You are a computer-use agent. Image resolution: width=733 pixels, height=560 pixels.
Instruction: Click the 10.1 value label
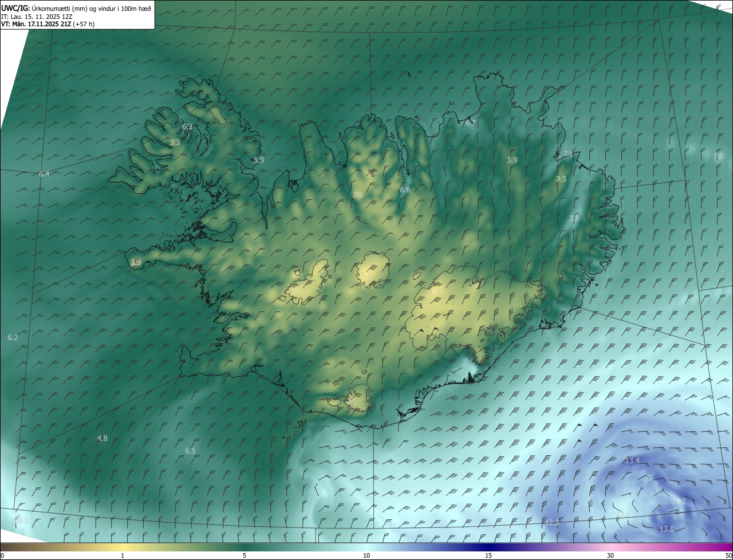623,514
